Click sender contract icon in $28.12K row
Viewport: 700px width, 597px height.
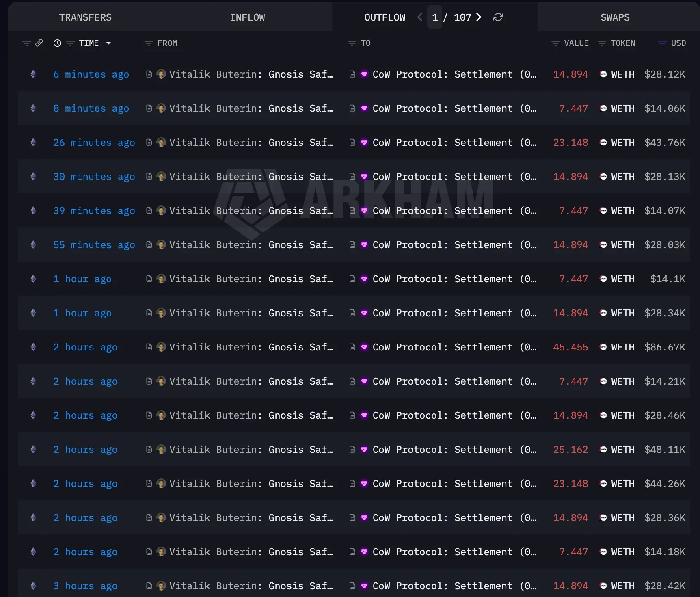[149, 74]
